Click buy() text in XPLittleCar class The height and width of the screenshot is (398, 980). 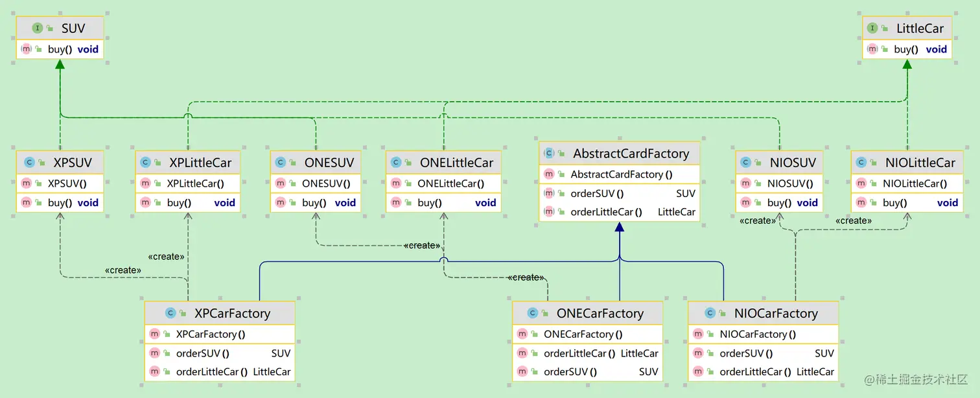point(180,203)
